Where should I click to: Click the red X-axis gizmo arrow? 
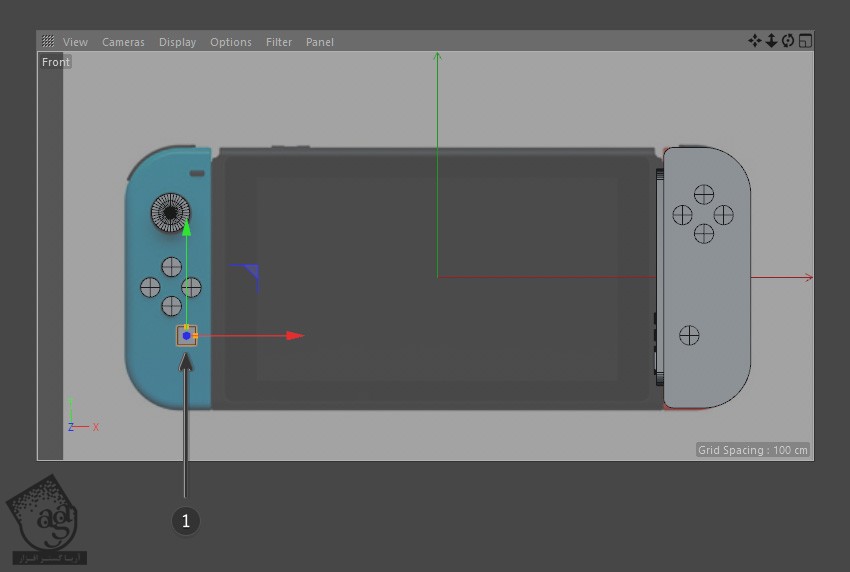295,336
